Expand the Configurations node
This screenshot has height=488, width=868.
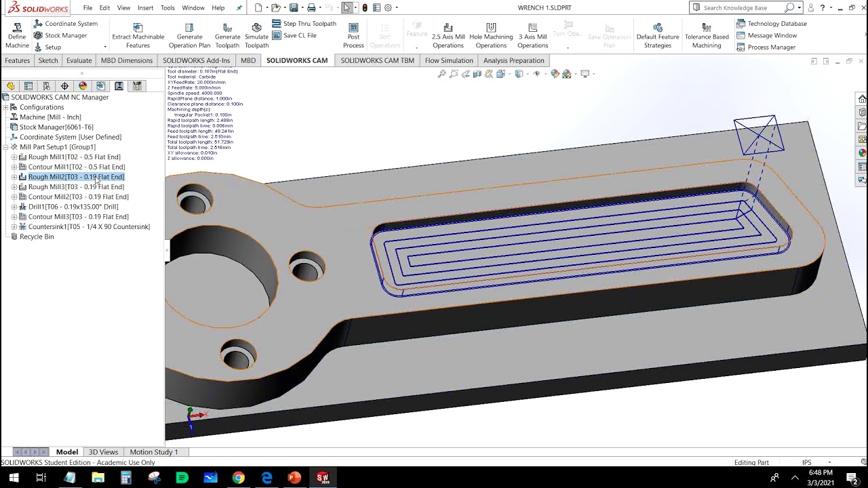5,107
